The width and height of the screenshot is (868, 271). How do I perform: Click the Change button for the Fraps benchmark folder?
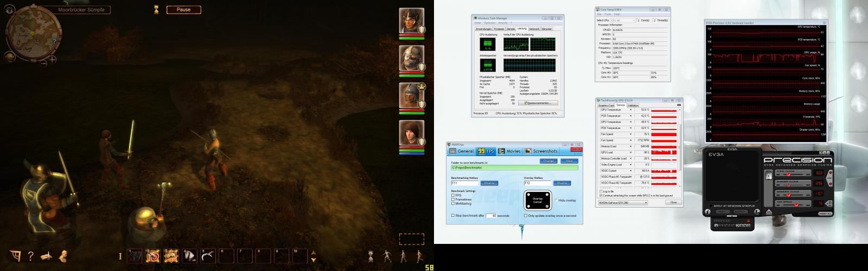[548, 161]
